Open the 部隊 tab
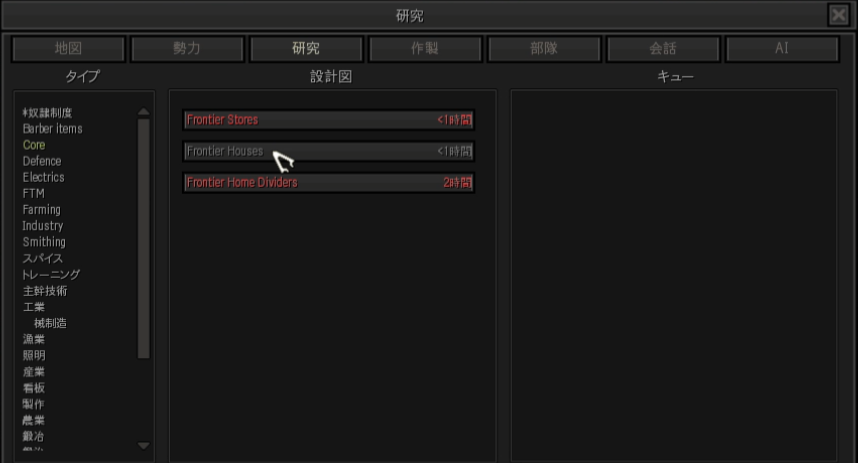Screen dimensions: 858x463 click(x=544, y=49)
